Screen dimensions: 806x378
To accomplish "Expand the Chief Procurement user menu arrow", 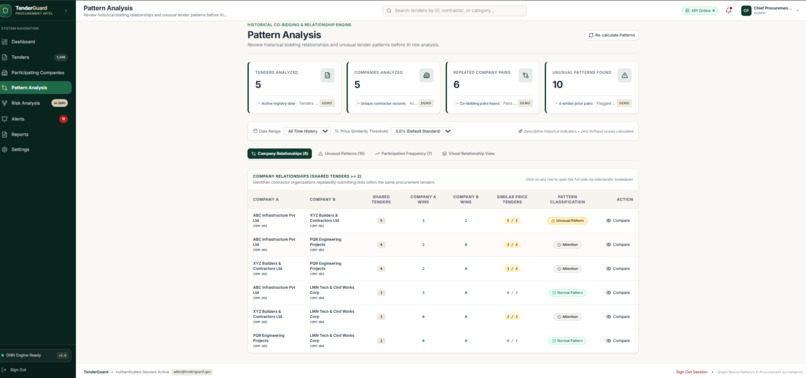I will [798, 10].
